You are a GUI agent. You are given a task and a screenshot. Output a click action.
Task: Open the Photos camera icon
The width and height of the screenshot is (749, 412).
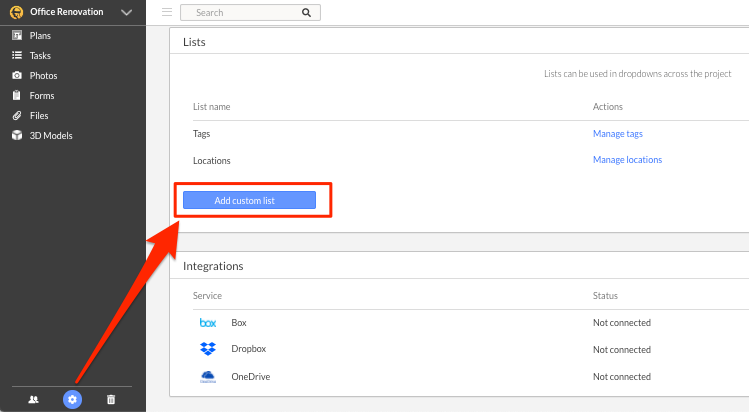coord(17,75)
